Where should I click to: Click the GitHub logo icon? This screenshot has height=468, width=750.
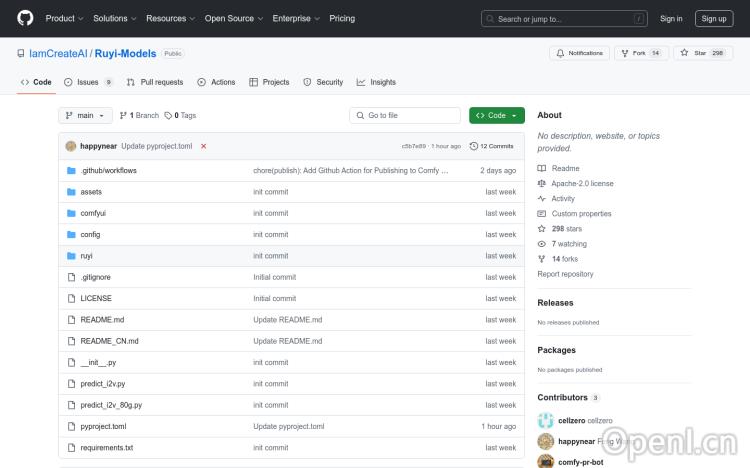25,18
